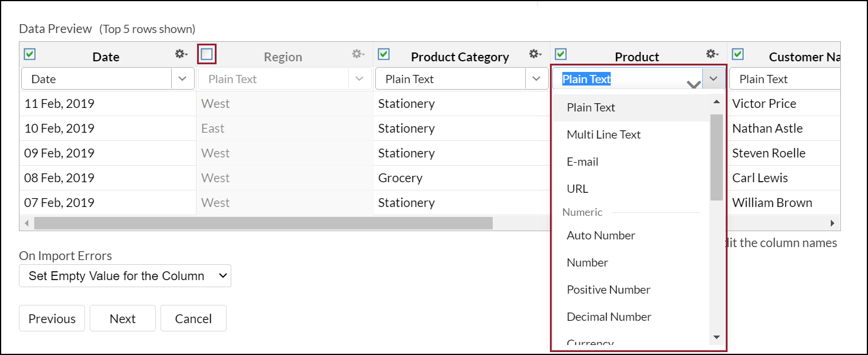The height and width of the screenshot is (355, 868).
Task: Click the horizontal scrollbar thumb
Action: pyautogui.click(x=263, y=223)
